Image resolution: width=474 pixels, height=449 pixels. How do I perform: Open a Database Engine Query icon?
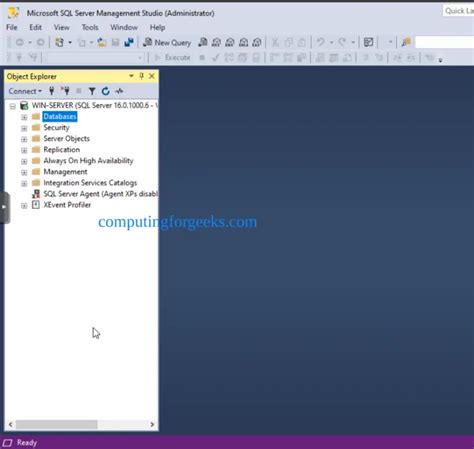202,42
